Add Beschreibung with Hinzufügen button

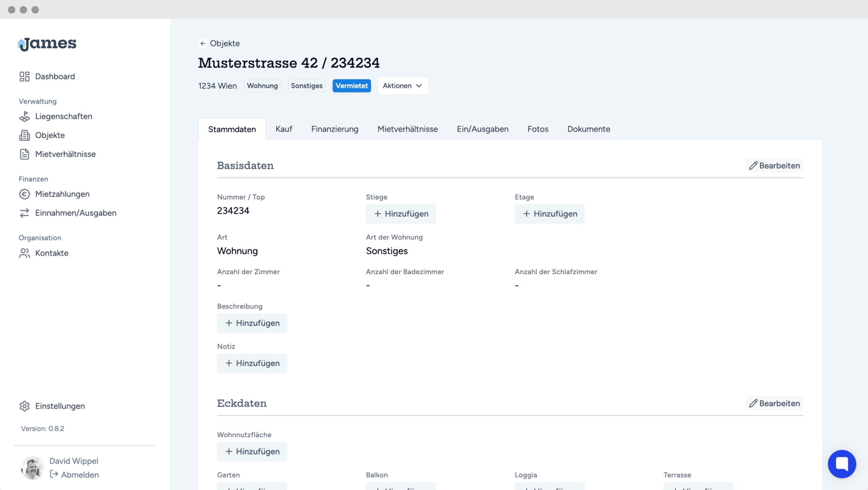(252, 323)
